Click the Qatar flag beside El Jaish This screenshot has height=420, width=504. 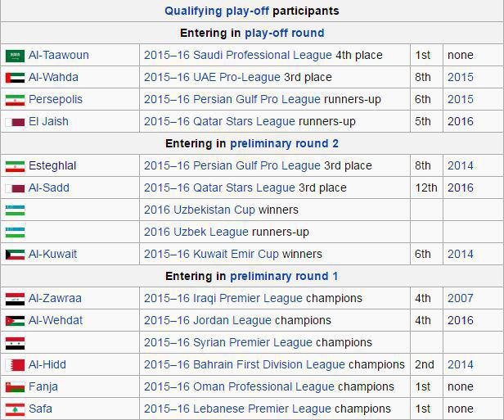click(15, 122)
